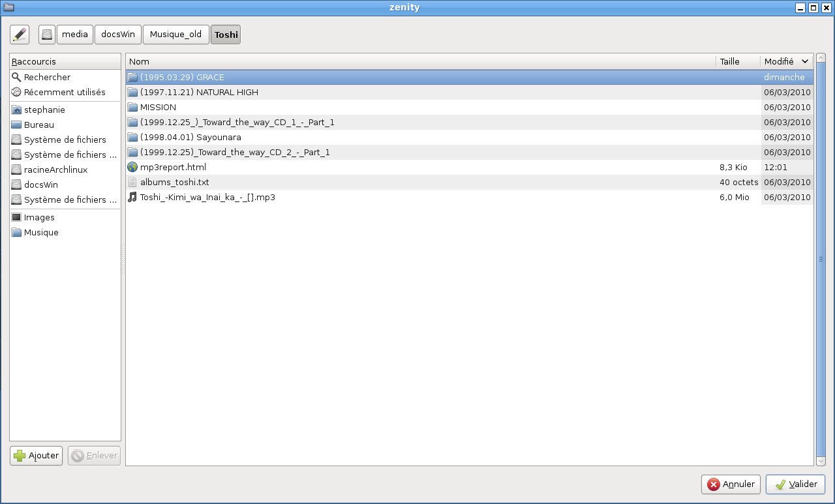Click the 8,3 Kio size value
This screenshot has width=835, height=504.
point(733,167)
